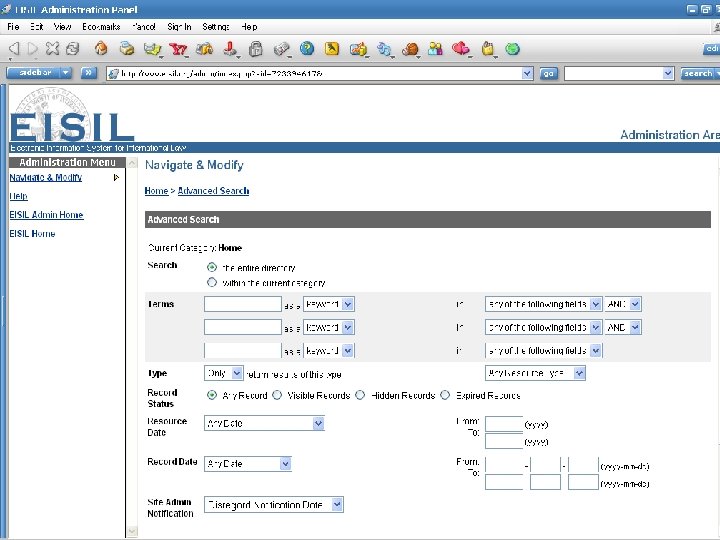Click the blue music notes icon
Image resolution: width=720 pixels, height=540 pixels.
pyautogui.click(x=384, y=49)
